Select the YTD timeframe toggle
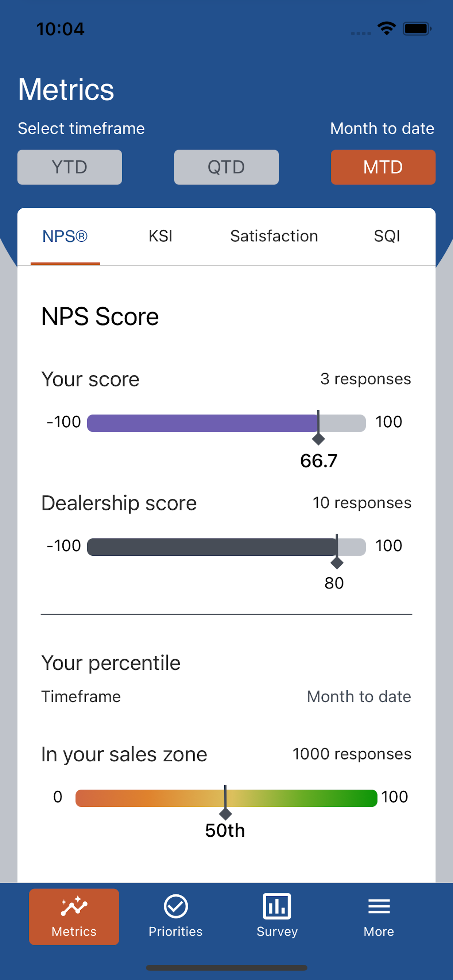Image resolution: width=453 pixels, height=980 pixels. click(70, 167)
